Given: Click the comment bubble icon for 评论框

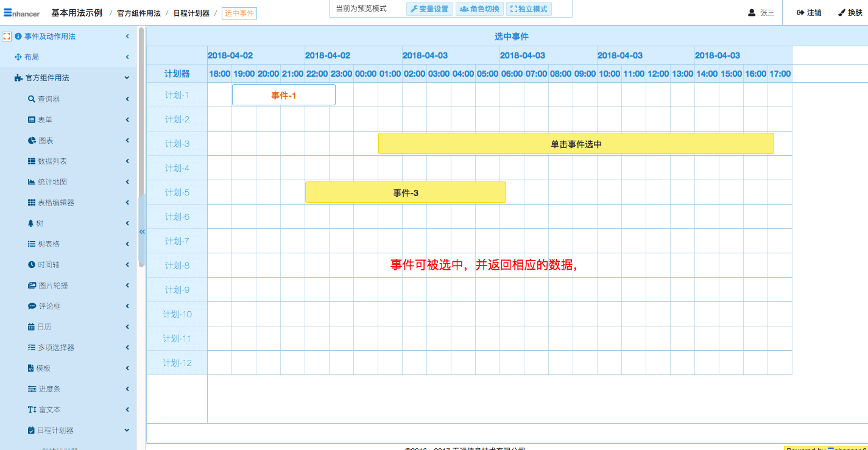Looking at the screenshot, I should tap(32, 306).
